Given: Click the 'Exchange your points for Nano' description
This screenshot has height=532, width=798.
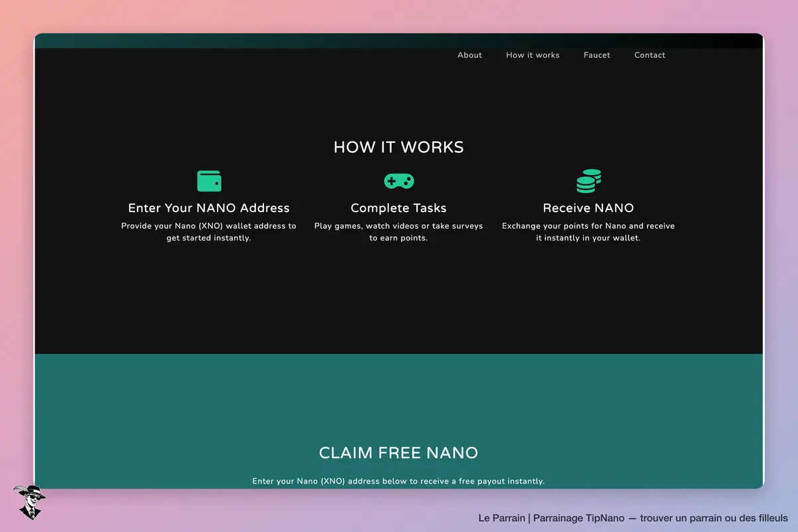Looking at the screenshot, I should [589, 232].
